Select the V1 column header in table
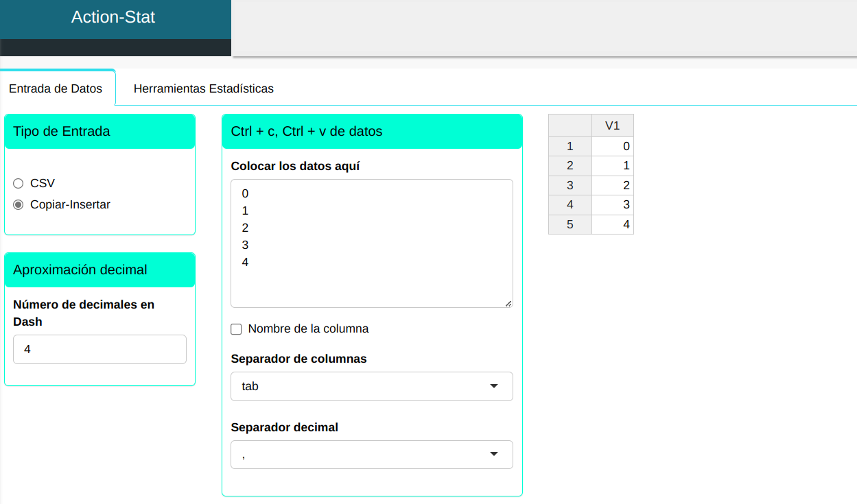Image resolution: width=857 pixels, height=504 pixels. (612, 125)
